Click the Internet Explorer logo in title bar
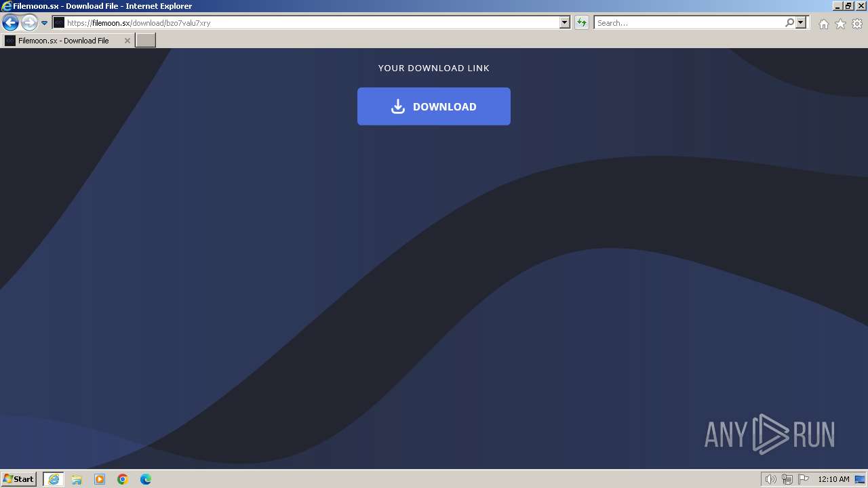The width and height of the screenshot is (868, 488). [7, 6]
